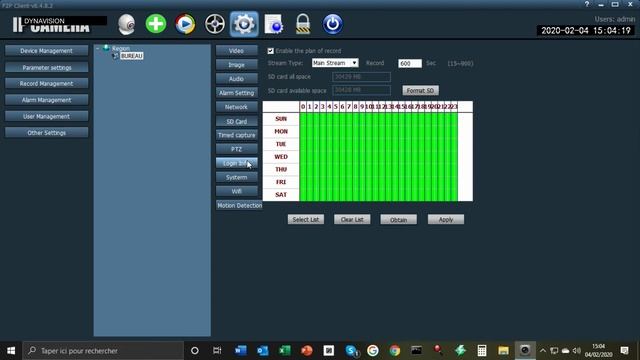Open Outlook from the taskbar

pos(262,351)
